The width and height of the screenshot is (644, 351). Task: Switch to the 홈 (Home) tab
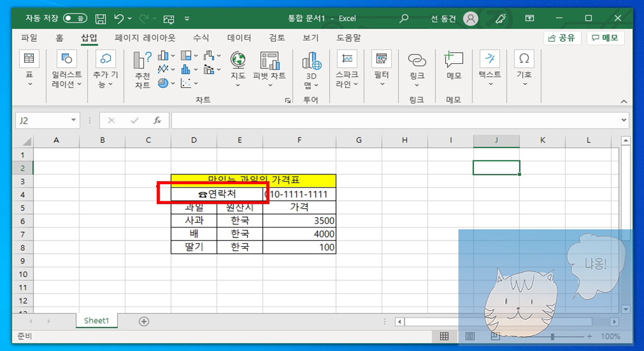tap(60, 38)
